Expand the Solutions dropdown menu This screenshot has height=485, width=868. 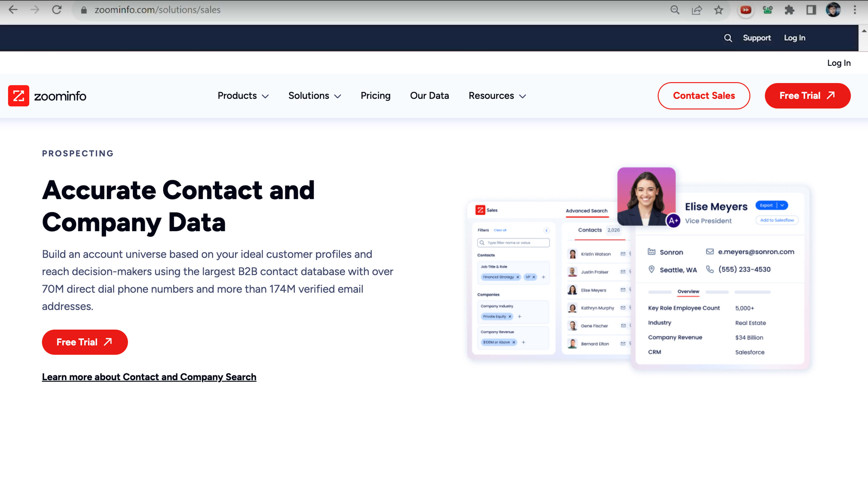[314, 96]
